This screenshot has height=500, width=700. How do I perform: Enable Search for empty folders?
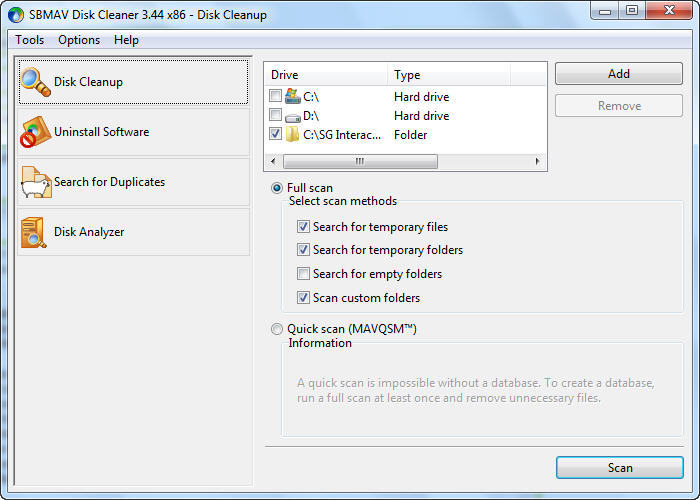tap(303, 274)
